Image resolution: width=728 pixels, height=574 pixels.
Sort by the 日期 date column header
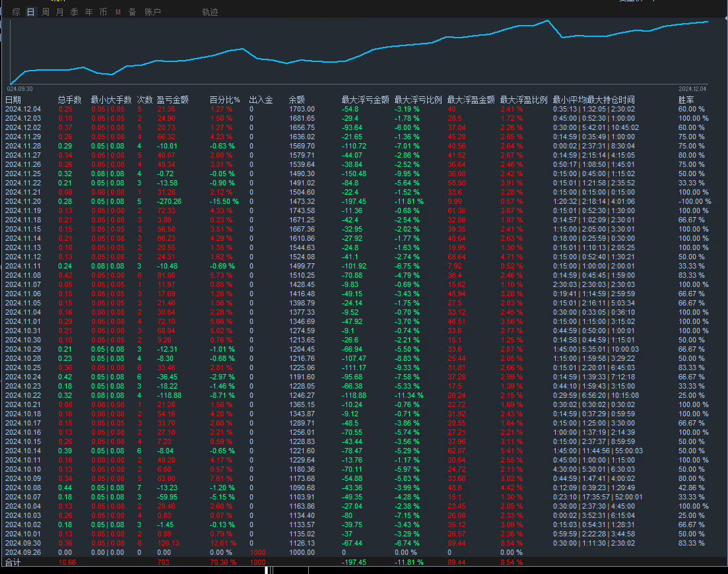pyautogui.click(x=13, y=100)
